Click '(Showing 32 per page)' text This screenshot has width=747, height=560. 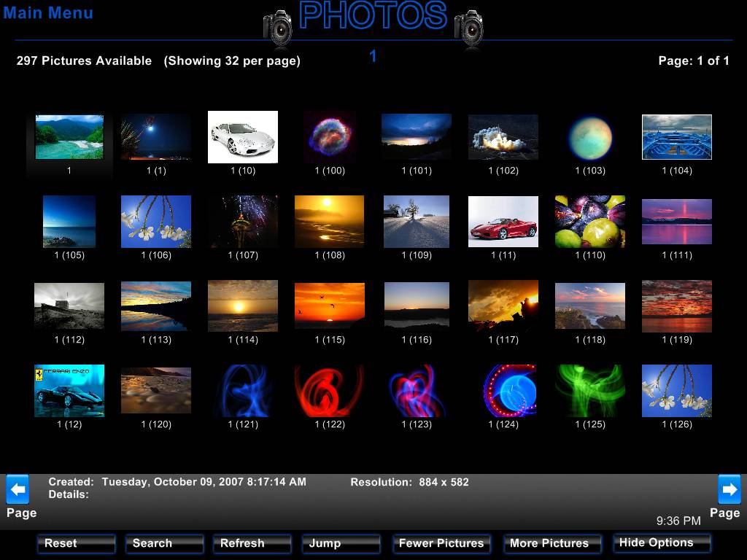click(232, 61)
